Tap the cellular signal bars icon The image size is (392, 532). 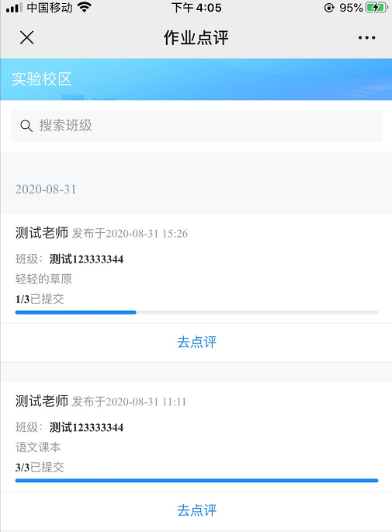pyautogui.click(x=14, y=8)
